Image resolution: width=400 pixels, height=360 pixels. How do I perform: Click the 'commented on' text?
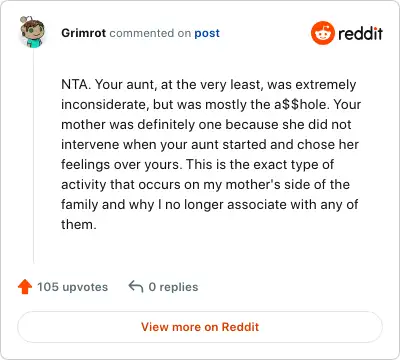(150, 33)
